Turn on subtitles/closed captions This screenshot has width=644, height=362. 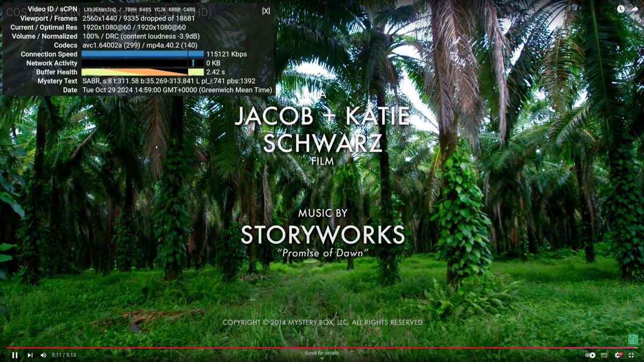[x=604, y=355]
